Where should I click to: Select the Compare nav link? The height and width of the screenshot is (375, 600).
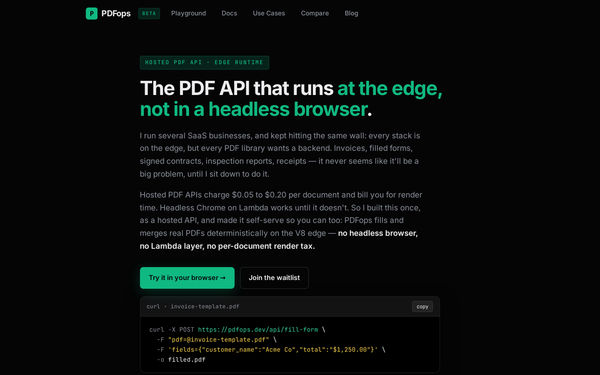point(315,13)
